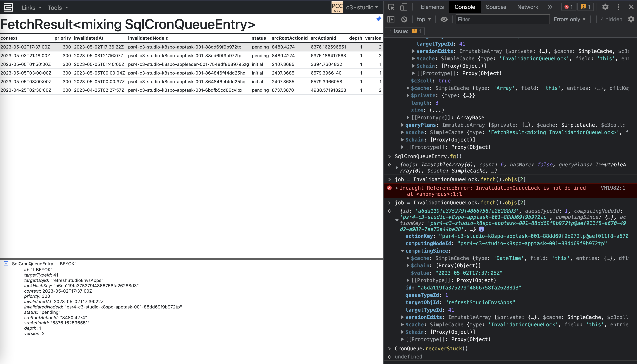Image resolution: width=637 pixels, height=364 pixels.
Task: Activate the inspect element picker
Action: tap(391, 7)
